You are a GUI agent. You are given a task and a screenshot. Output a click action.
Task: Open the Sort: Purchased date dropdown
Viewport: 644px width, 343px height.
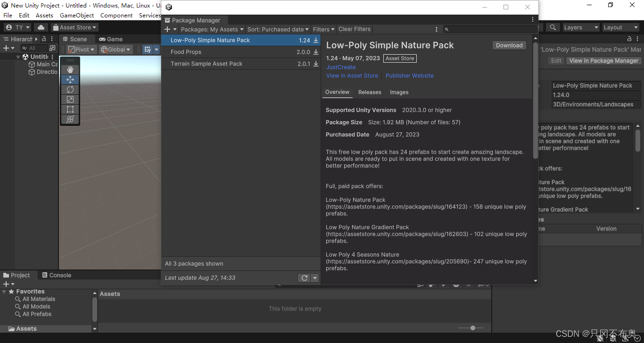coord(278,29)
